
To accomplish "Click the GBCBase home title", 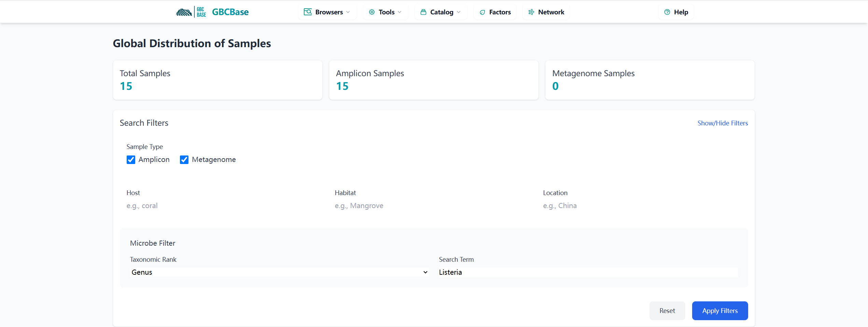I will [230, 12].
